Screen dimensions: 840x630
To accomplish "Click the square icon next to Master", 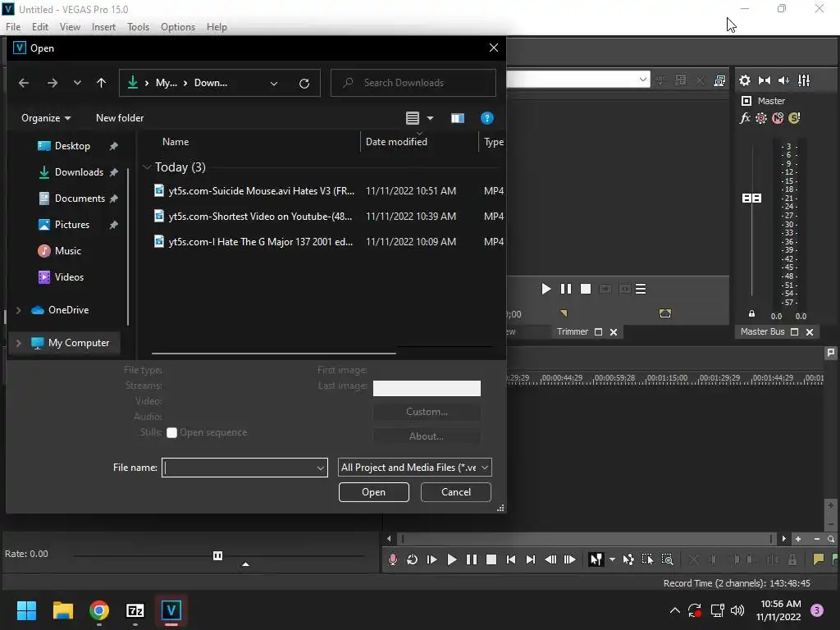I will tap(746, 101).
